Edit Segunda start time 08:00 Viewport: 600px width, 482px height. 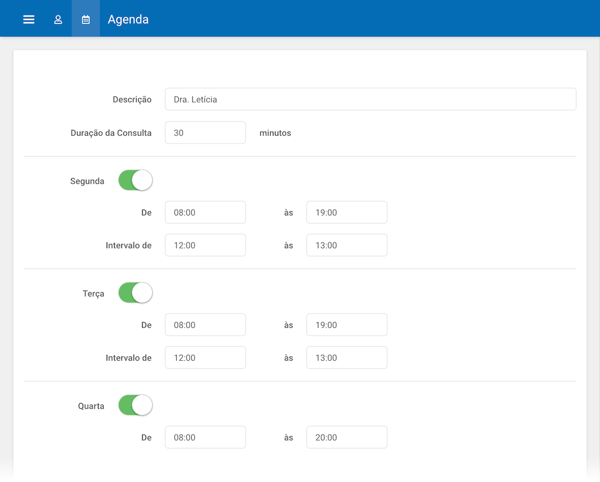[205, 212]
